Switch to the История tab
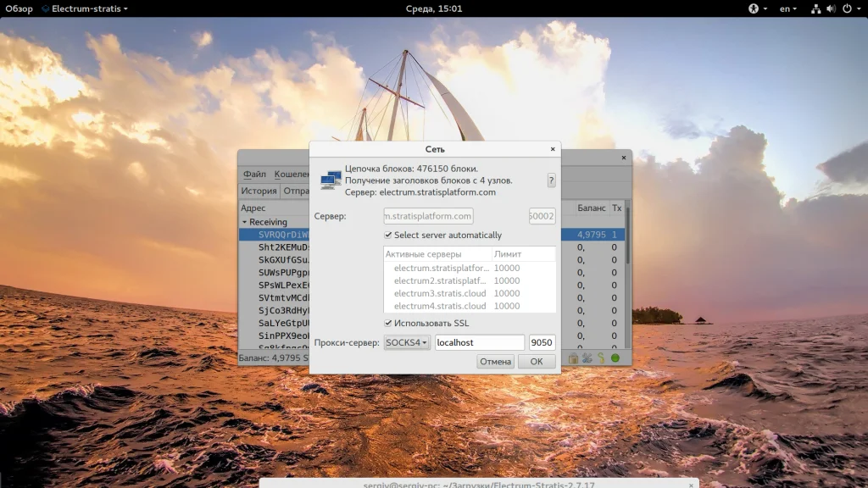 (259, 191)
